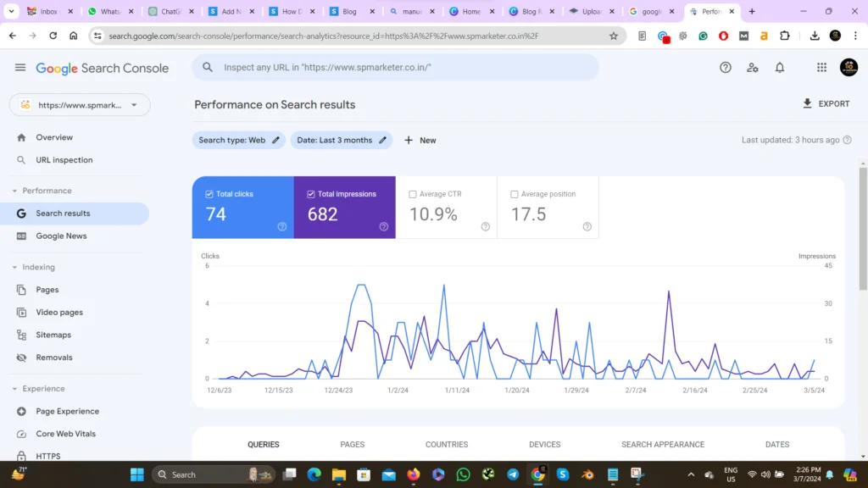
Task: Show help for Average CTR metric
Action: tap(486, 226)
